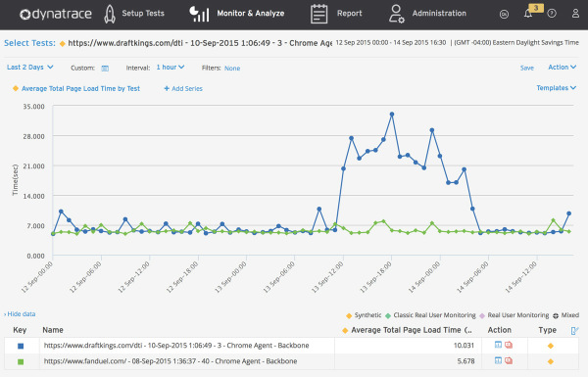Click the custom date calendar icon
This screenshot has height=377, width=588.
(105, 69)
